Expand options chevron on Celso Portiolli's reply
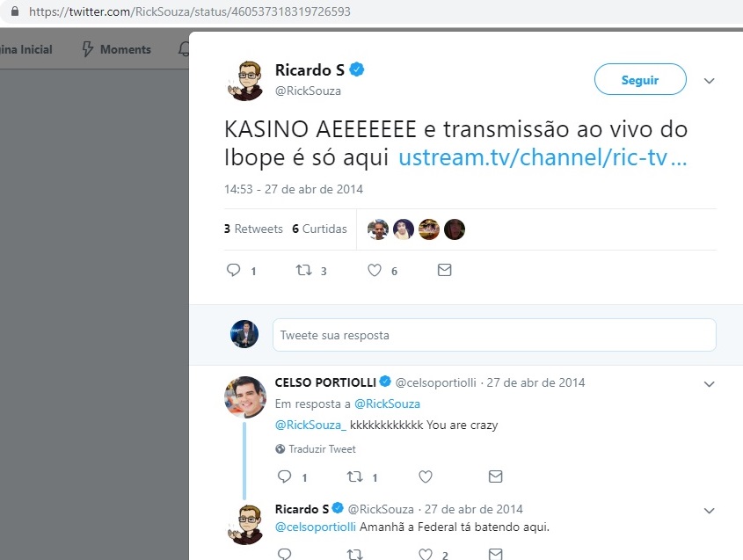743x560 pixels. pyautogui.click(x=709, y=384)
